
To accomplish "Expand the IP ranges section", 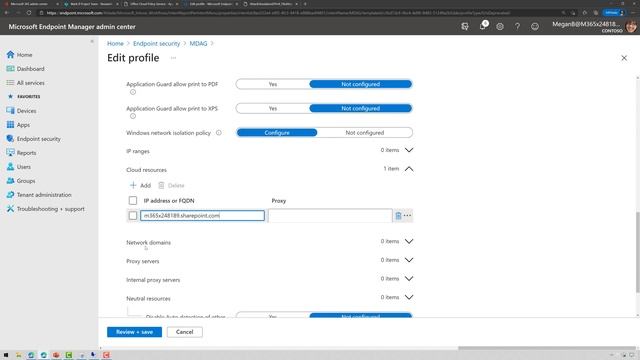I will [409, 150].
